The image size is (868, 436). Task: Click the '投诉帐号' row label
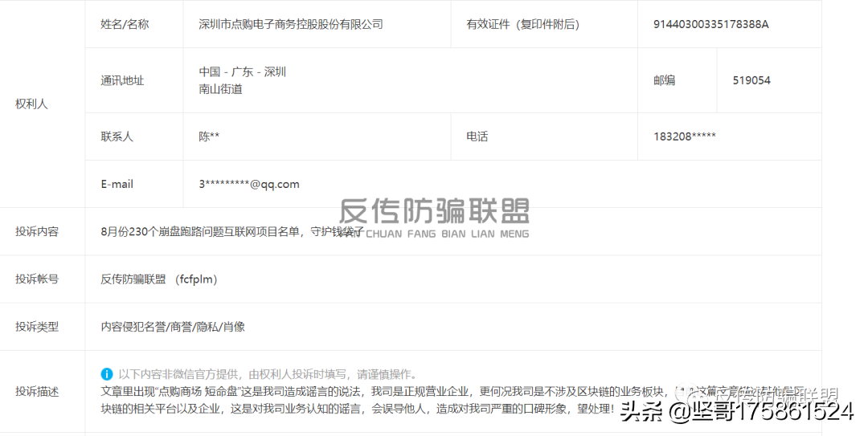coord(36,279)
